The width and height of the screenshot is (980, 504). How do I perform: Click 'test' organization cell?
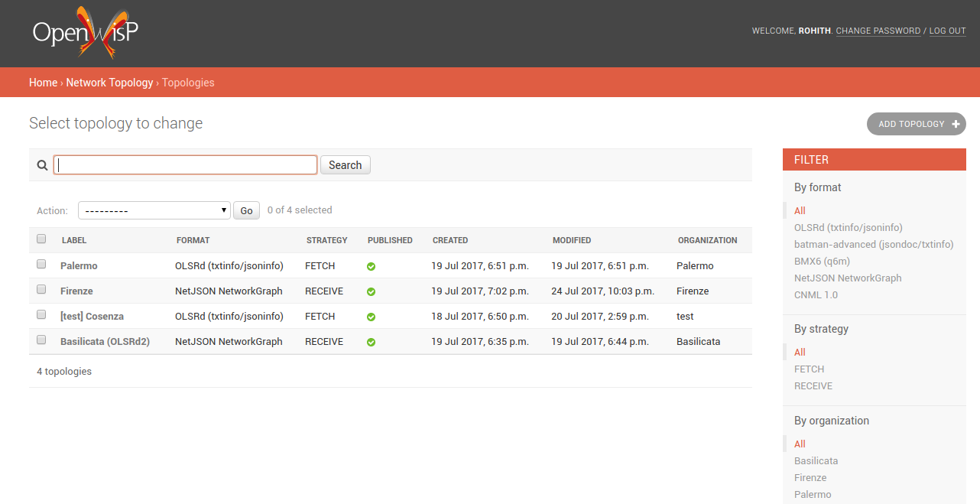point(685,317)
